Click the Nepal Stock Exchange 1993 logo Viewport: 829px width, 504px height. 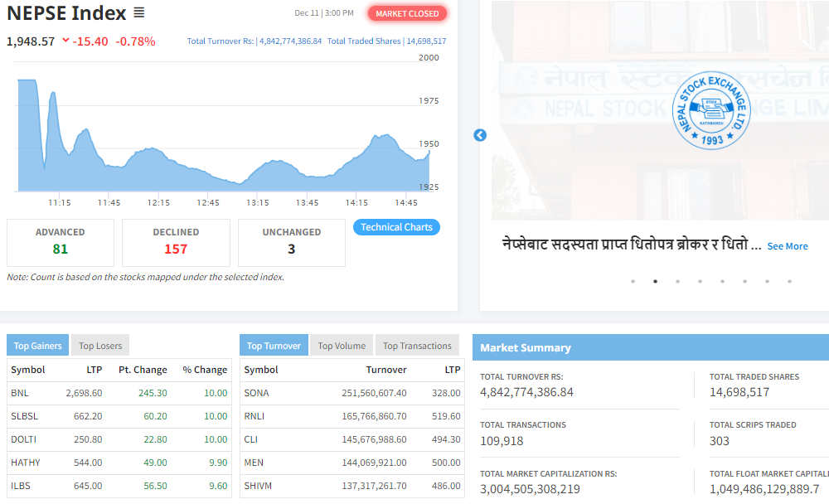coord(711,110)
